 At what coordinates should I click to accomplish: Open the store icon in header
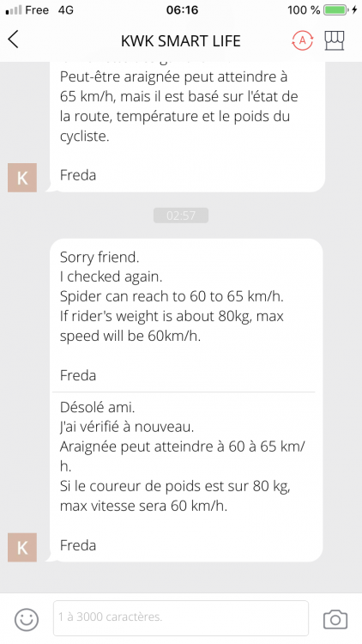335,40
